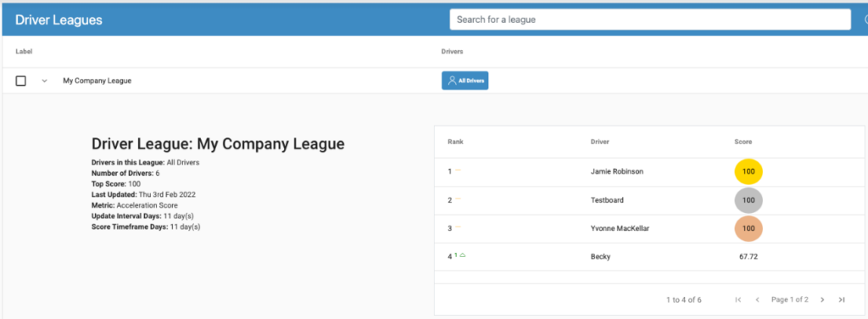This screenshot has height=319, width=868.
Task: Tick the My Company League checkbox
Action: point(21,81)
